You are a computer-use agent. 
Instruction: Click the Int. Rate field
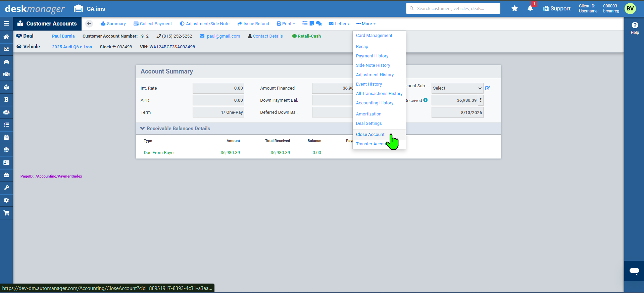tap(218, 88)
